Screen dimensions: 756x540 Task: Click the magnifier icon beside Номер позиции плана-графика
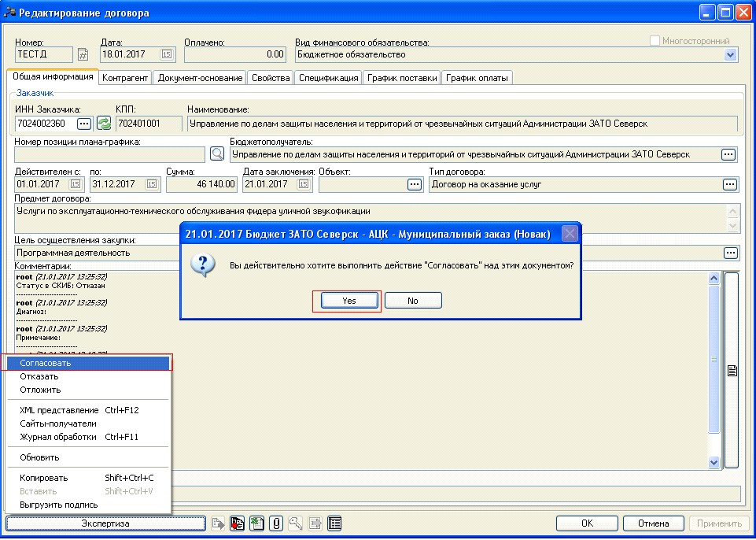click(x=217, y=153)
